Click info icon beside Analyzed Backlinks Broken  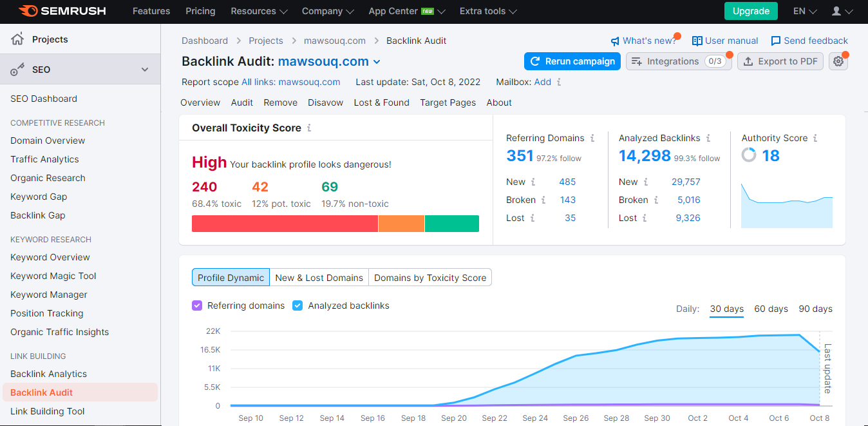656,200
